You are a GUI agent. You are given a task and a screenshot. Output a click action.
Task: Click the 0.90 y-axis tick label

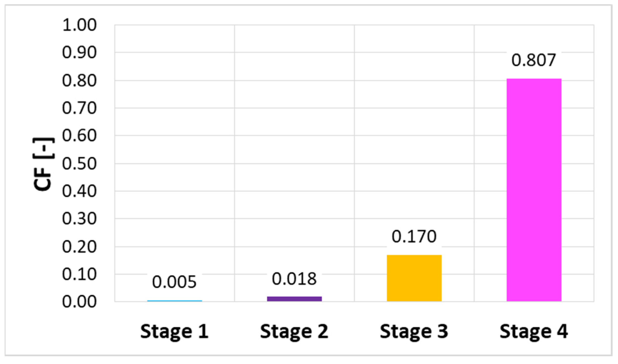[x=79, y=53]
